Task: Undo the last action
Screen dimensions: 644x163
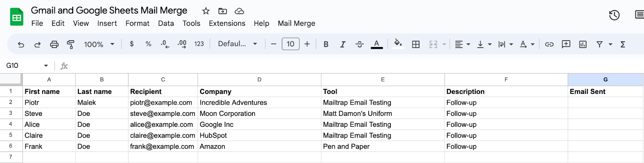Action: click(21, 44)
